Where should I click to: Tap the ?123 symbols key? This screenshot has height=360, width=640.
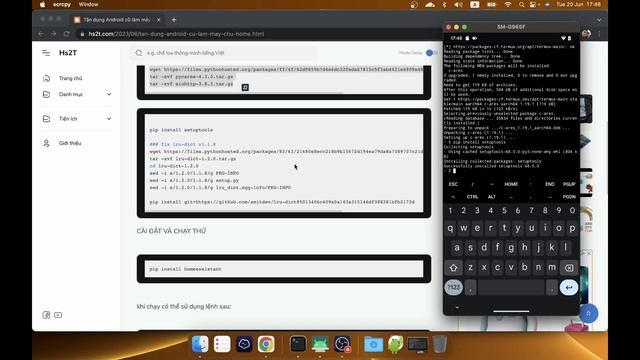453,287
